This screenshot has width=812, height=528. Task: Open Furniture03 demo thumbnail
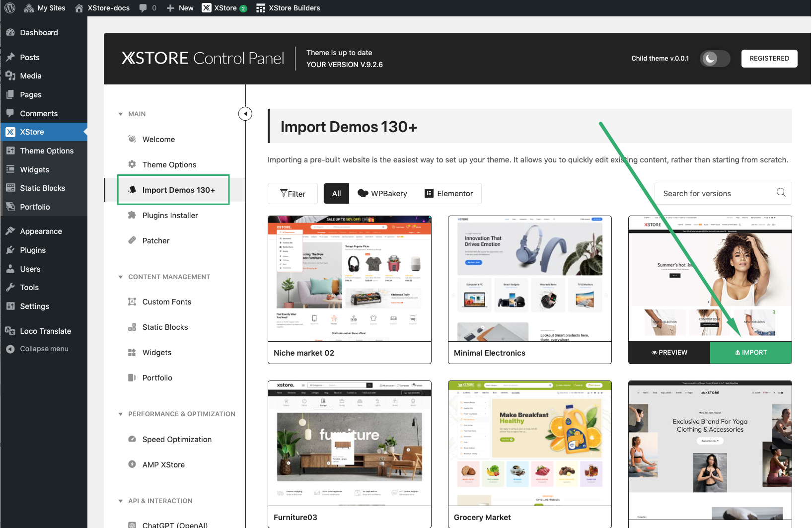[350, 444]
